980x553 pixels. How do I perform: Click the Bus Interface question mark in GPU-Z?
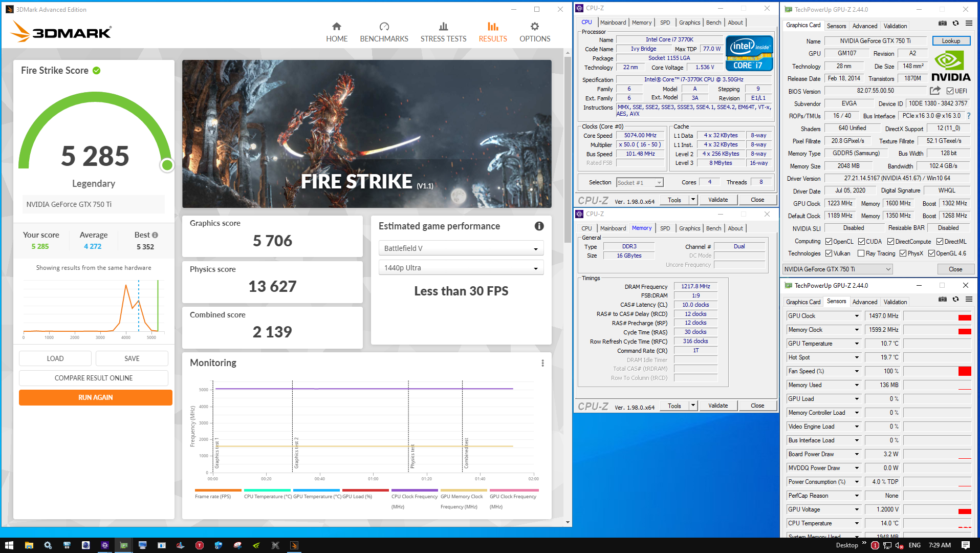click(969, 116)
